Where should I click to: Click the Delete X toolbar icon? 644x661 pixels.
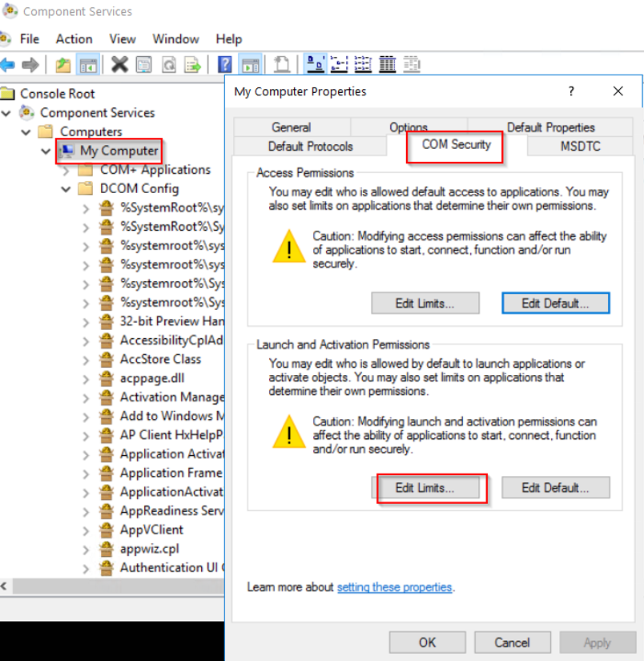[119, 65]
